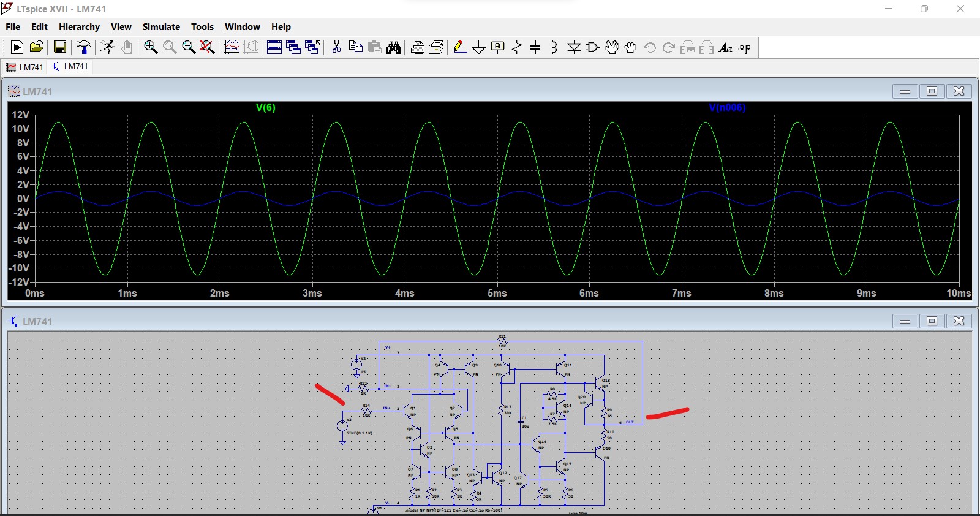The height and width of the screenshot is (516, 980).
Task: Open the File menu
Action: (x=13, y=27)
